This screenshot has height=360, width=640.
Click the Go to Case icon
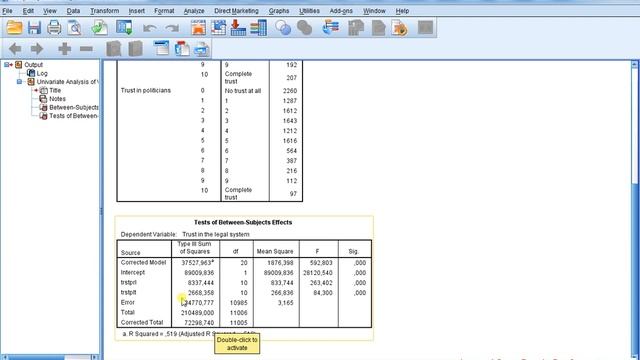point(218,28)
